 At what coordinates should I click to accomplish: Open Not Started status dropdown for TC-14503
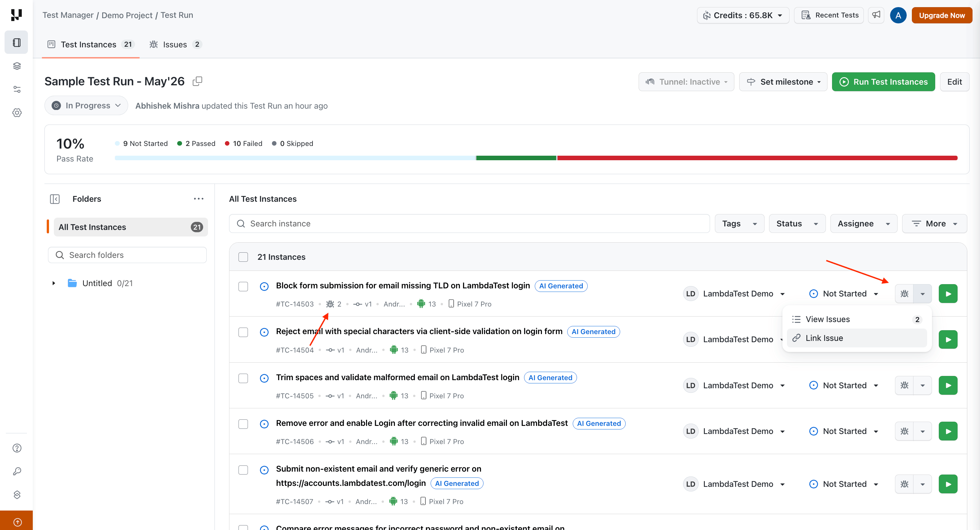click(843, 294)
